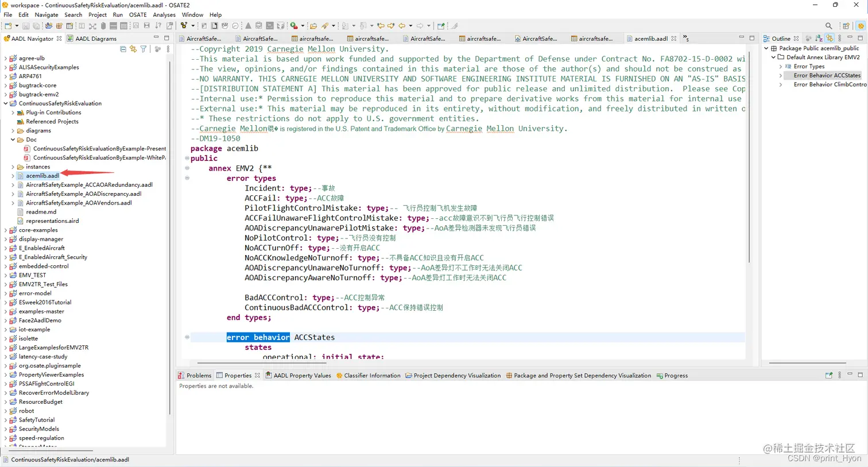Select readme.md in Navigator
Screen dimensions: 868x467
pos(41,212)
